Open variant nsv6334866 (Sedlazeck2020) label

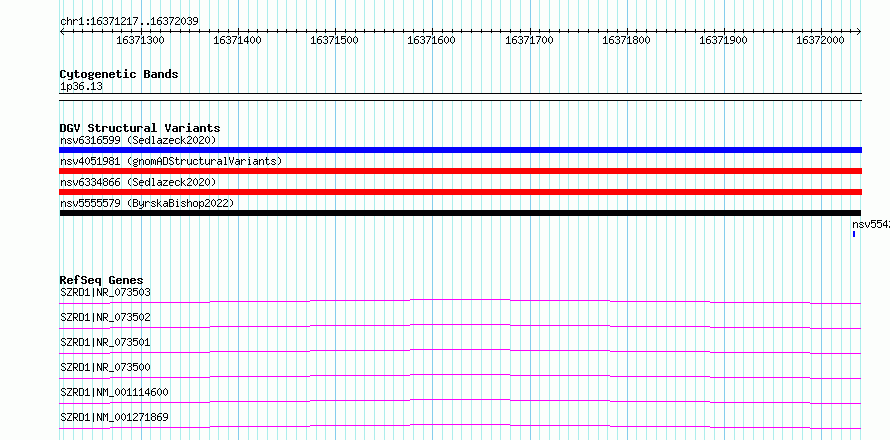pyautogui.click(x=138, y=182)
